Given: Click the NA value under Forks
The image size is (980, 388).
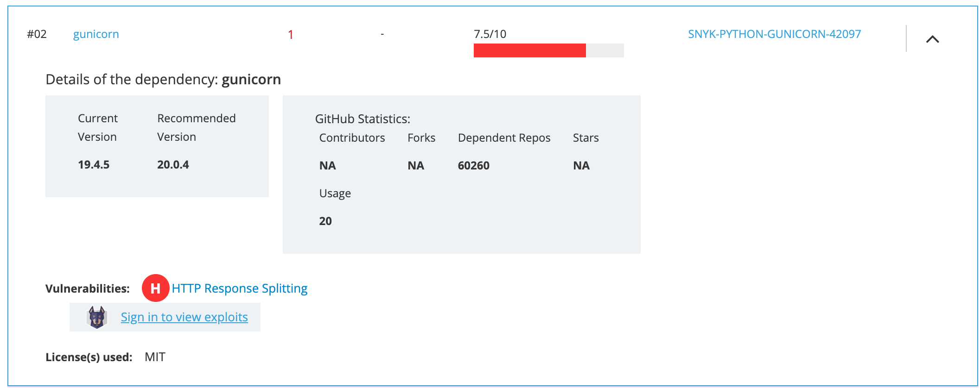Looking at the screenshot, I should (x=416, y=165).
